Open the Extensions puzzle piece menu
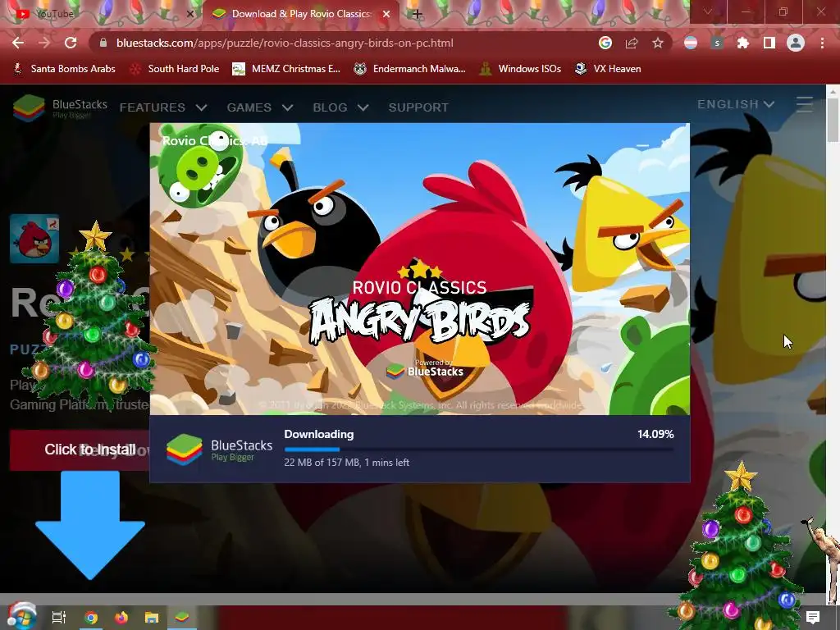Viewport: 840px width, 630px height. point(743,43)
